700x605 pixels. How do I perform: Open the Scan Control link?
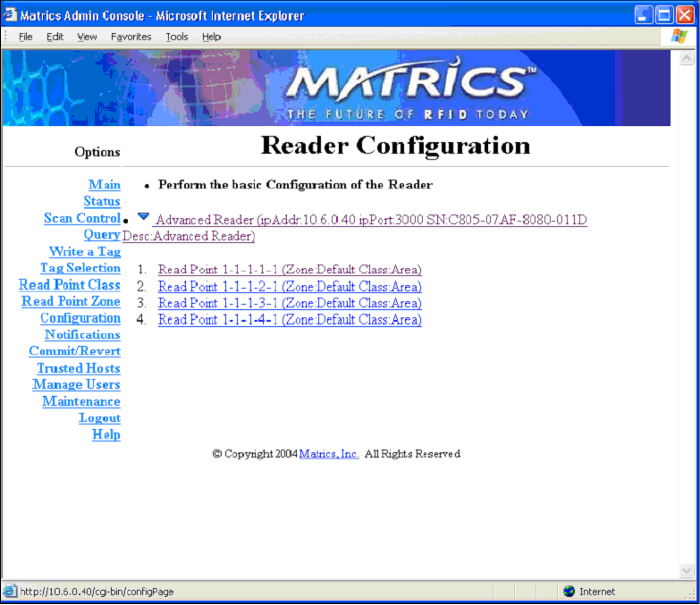coord(82,218)
